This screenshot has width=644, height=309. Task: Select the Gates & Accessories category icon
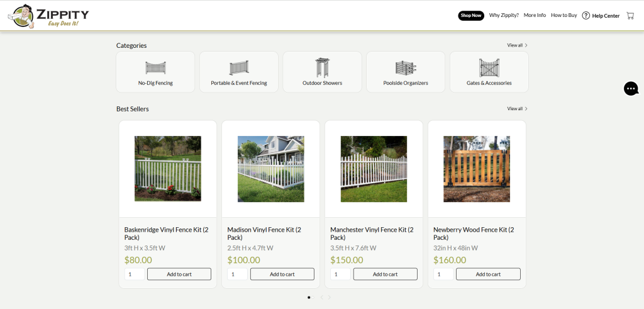(x=489, y=68)
